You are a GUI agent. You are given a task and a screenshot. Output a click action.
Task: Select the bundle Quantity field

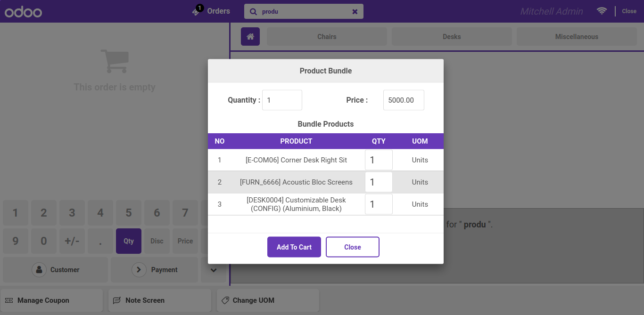point(282,100)
